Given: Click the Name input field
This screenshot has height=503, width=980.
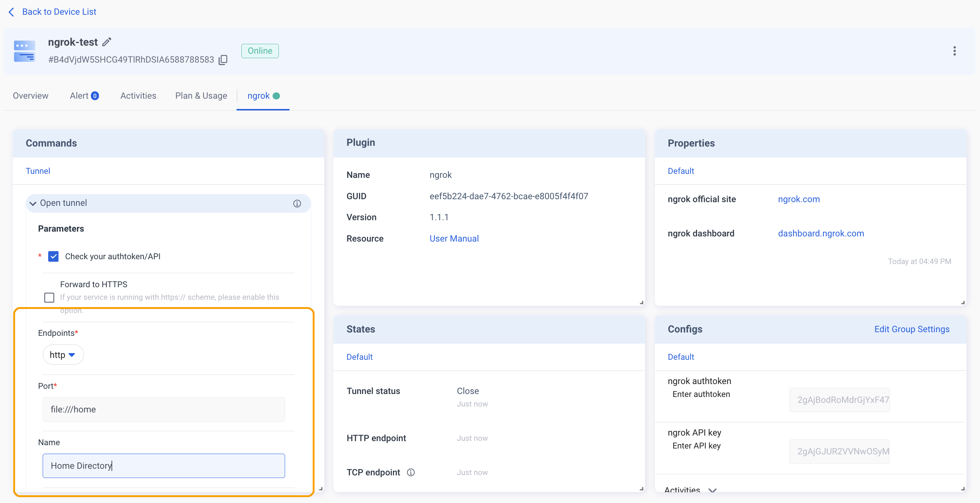Looking at the screenshot, I should tap(164, 466).
